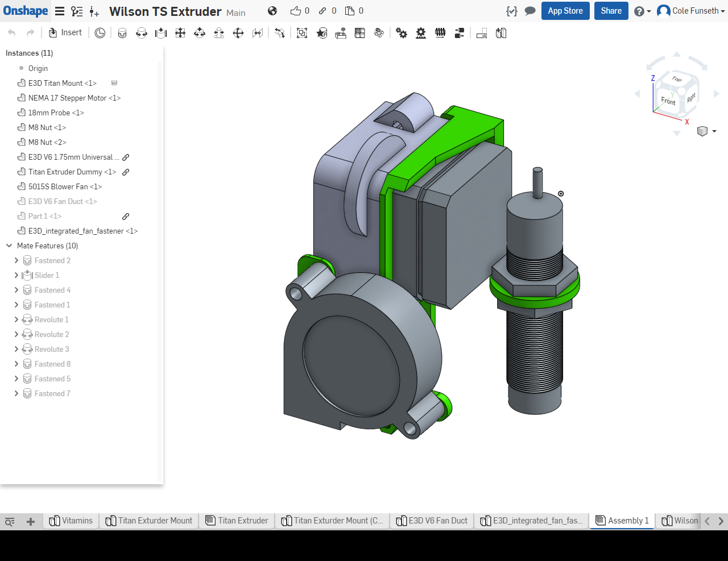The height and width of the screenshot is (561, 728).
Task: Click the globe public document icon
Action: [x=272, y=11]
